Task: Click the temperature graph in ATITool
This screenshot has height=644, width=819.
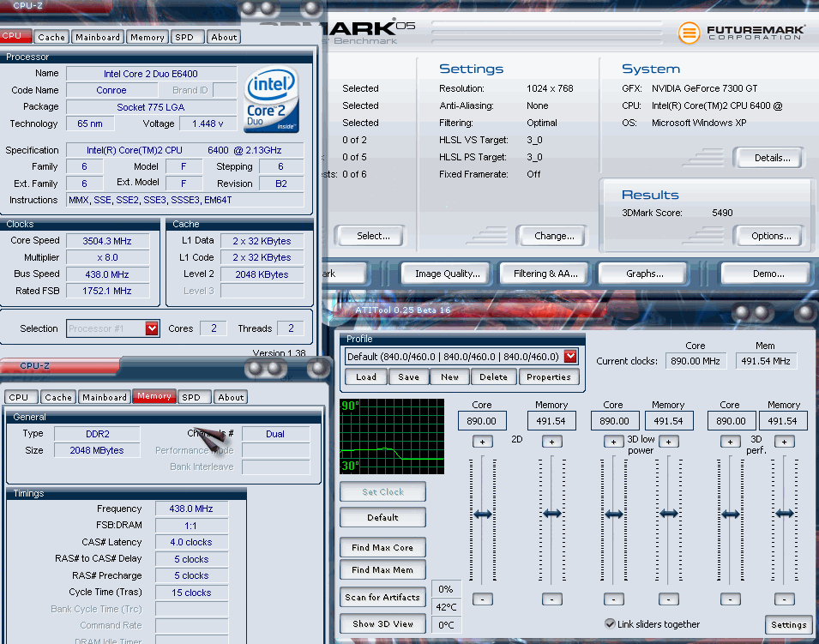Action: [x=392, y=436]
